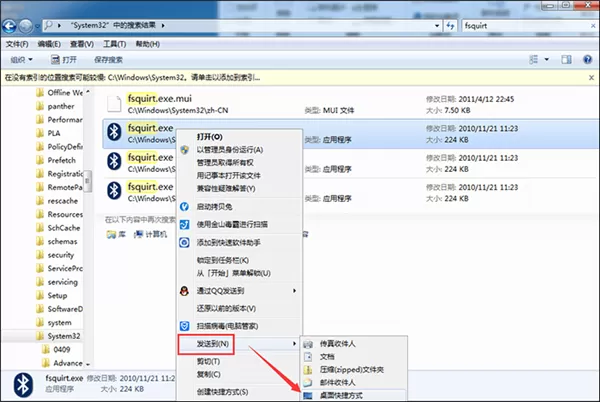The height and width of the screenshot is (402, 600).
Task: Select the System32 folder in tree
Action: (59, 336)
